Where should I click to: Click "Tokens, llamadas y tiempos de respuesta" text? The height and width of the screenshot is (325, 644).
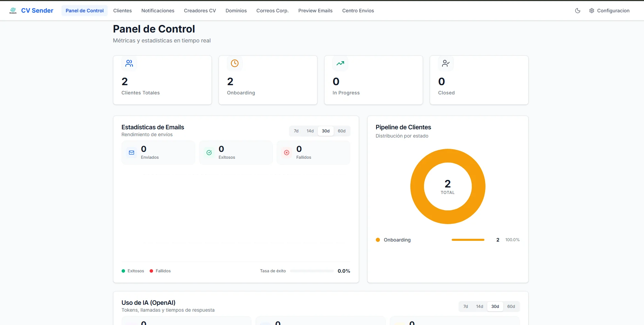click(168, 310)
